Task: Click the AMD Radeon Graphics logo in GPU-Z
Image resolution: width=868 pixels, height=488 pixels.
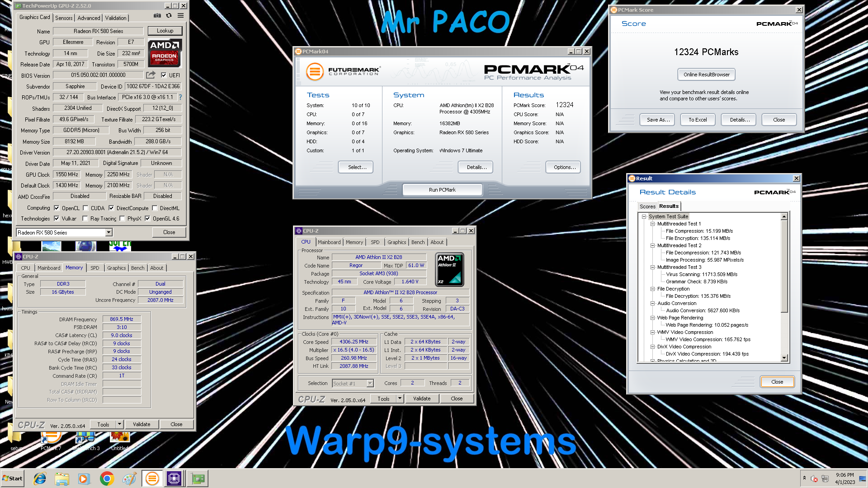Action: (165, 53)
